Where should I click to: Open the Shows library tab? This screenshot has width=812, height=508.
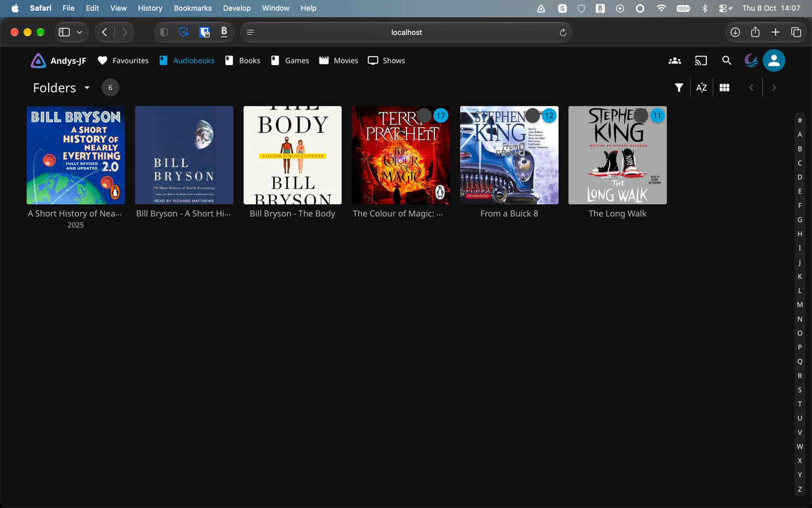point(387,61)
